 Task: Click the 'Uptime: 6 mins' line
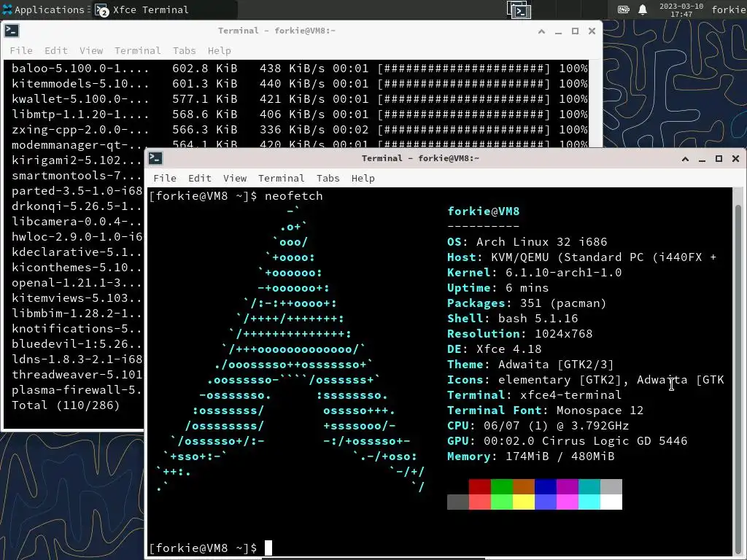(x=498, y=287)
